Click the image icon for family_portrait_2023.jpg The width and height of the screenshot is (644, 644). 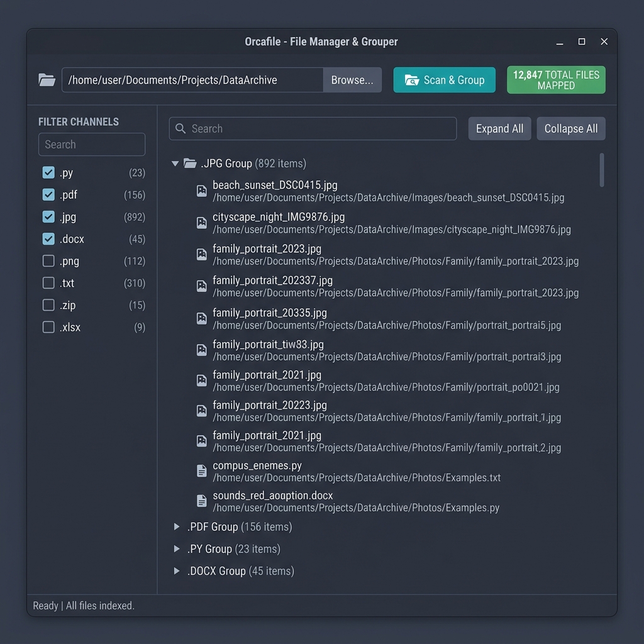[202, 255]
